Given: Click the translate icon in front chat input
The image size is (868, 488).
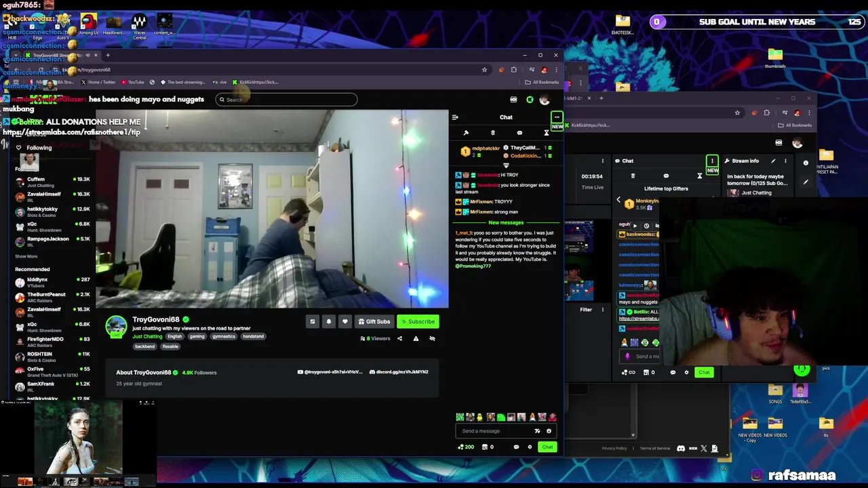Looking at the screenshot, I should [x=537, y=431].
